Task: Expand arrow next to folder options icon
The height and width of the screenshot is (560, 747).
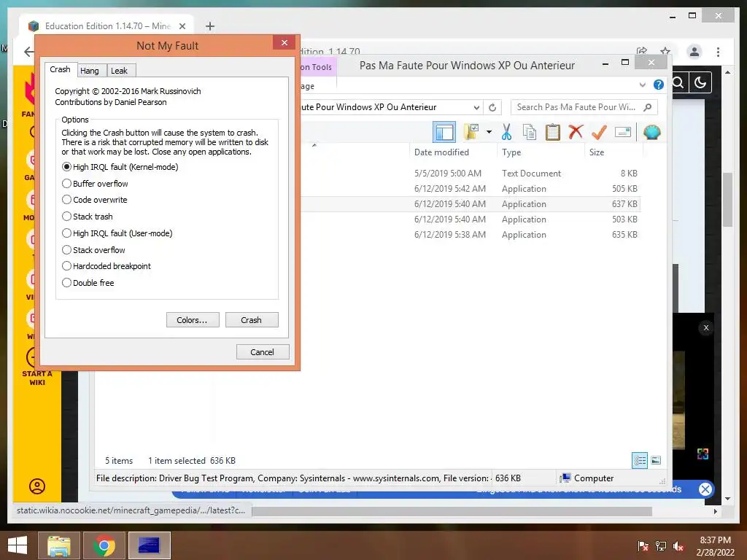Action: 489,132
